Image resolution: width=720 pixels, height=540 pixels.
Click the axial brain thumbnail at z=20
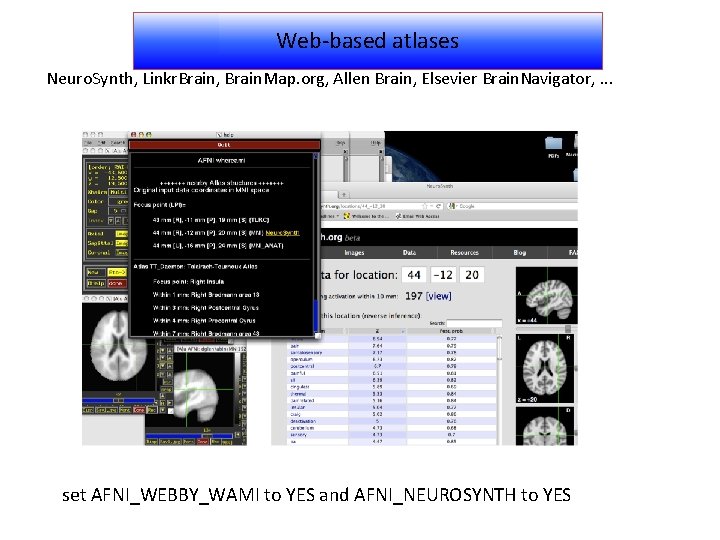pyautogui.click(x=545, y=369)
